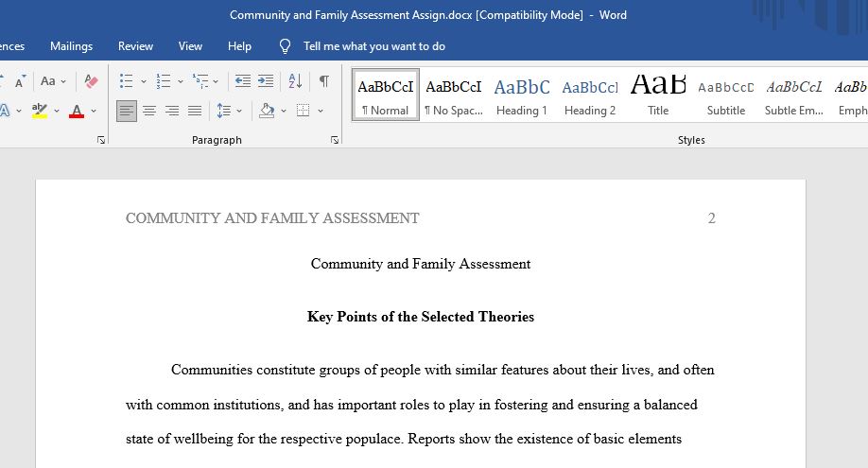Toggle Align Right formatting

(x=172, y=111)
